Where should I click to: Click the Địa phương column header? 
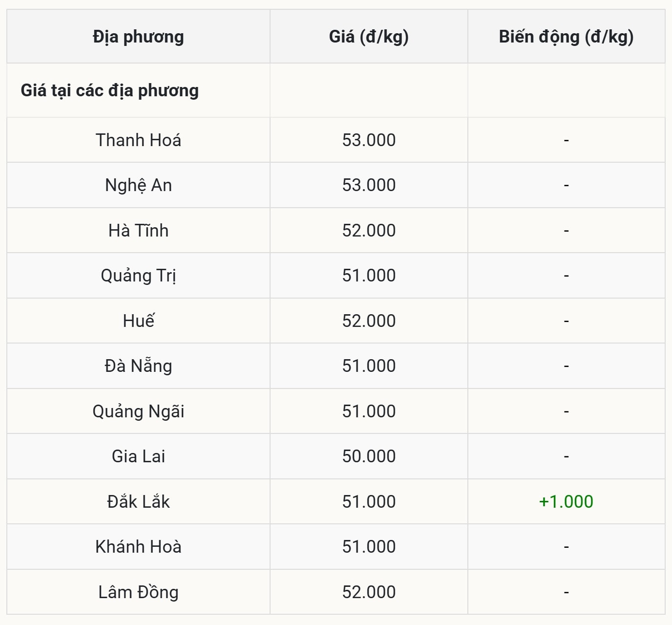pyautogui.click(x=138, y=37)
